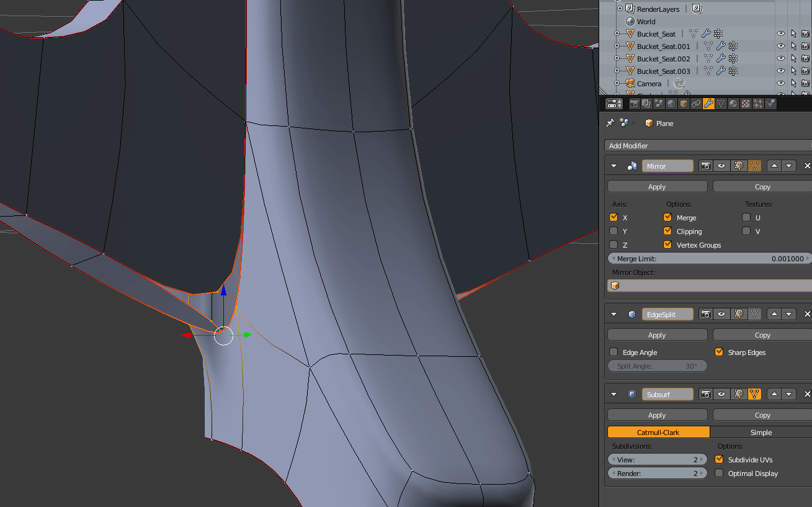Toggle EdgeSplit modifier render camera icon
Viewport: 812px width, 507px height.
coord(705,314)
